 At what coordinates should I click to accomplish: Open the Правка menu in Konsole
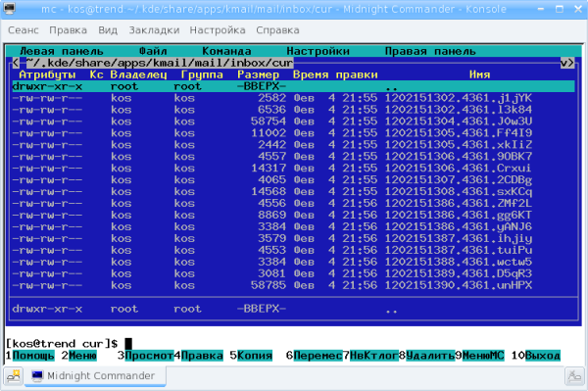click(x=68, y=30)
